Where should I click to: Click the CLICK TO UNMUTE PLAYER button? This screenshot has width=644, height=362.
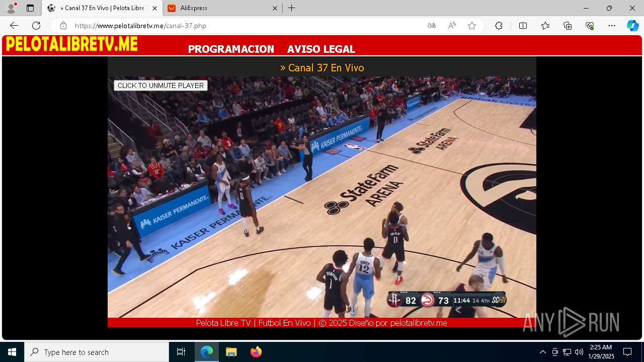point(160,85)
